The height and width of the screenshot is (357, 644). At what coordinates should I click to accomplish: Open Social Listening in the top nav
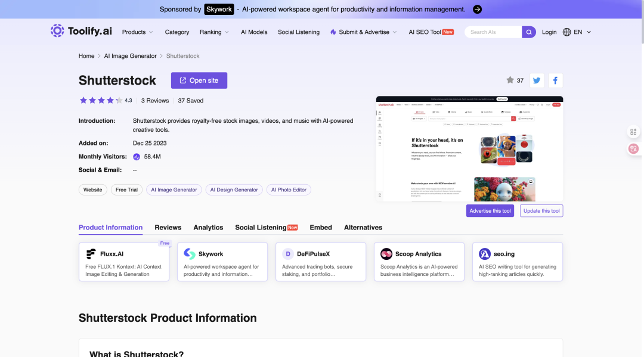(299, 32)
